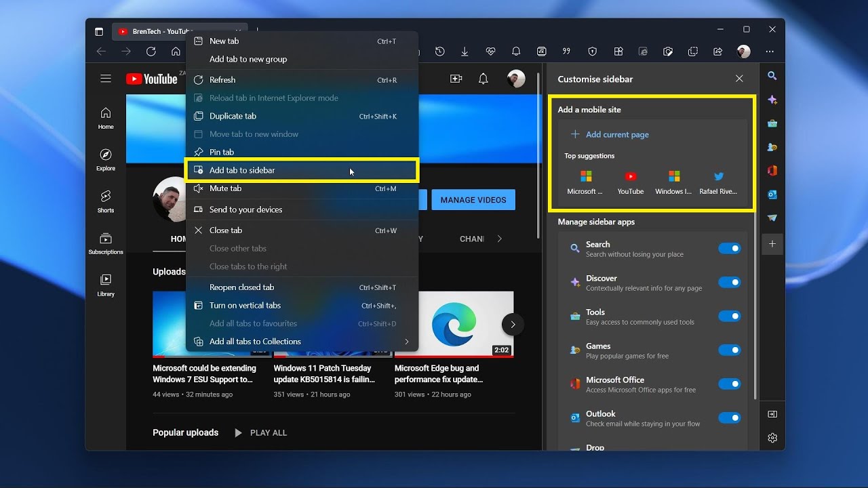868x488 pixels.
Task: Open the downloads toolbar icon
Action: point(465,52)
